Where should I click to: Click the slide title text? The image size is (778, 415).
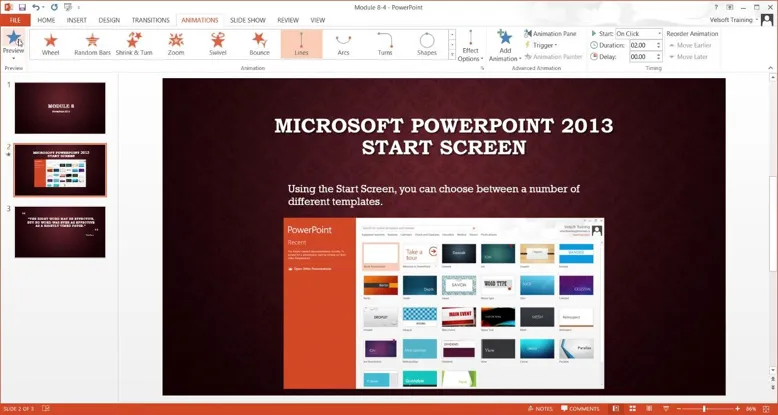point(444,137)
